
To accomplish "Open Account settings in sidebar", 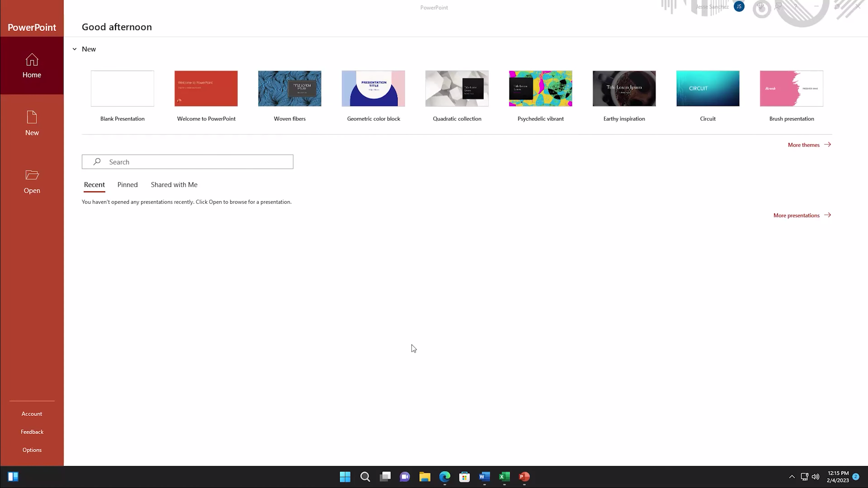I will click(32, 414).
